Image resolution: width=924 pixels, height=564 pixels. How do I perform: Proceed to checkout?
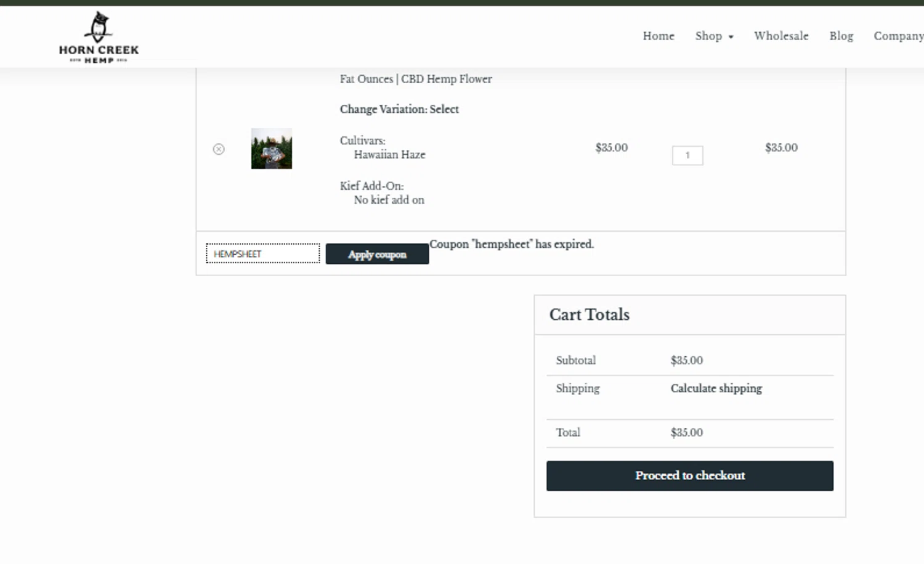690,476
